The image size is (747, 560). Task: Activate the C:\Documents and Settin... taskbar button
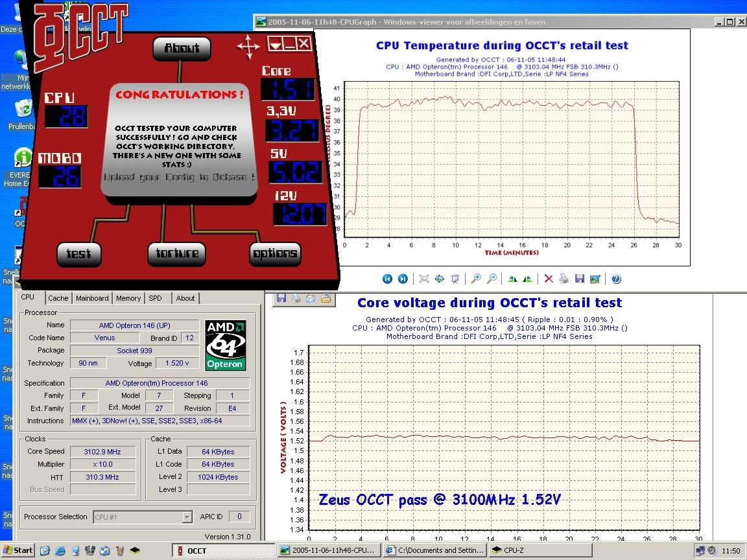tap(434, 550)
